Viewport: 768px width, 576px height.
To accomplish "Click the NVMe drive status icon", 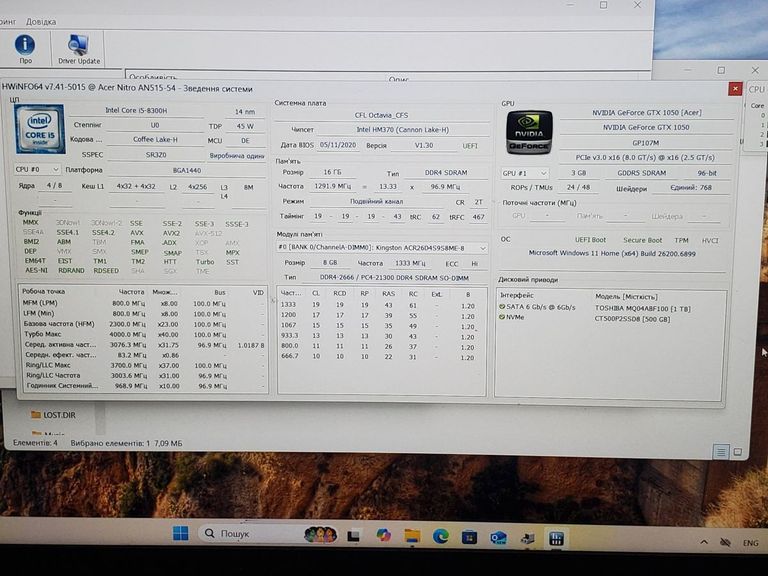I will [502, 317].
